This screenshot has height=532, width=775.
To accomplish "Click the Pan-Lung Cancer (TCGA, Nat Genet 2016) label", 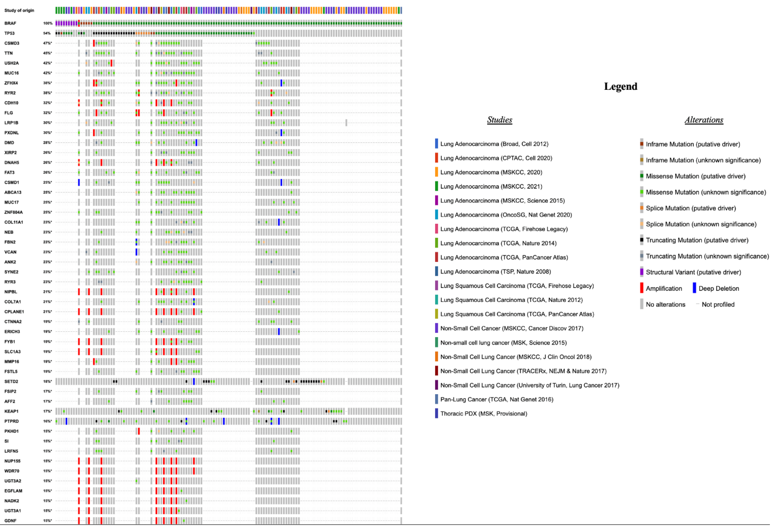I will pyautogui.click(x=497, y=399).
